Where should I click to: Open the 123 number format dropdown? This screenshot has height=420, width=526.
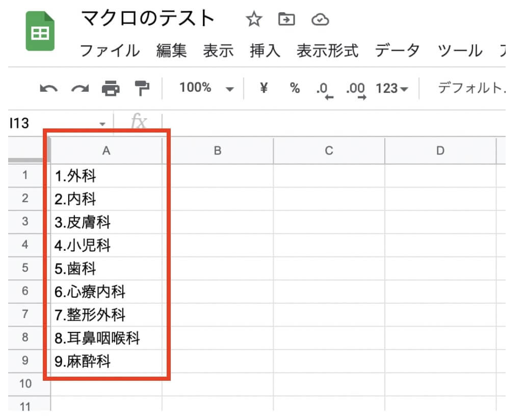pos(391,89)
